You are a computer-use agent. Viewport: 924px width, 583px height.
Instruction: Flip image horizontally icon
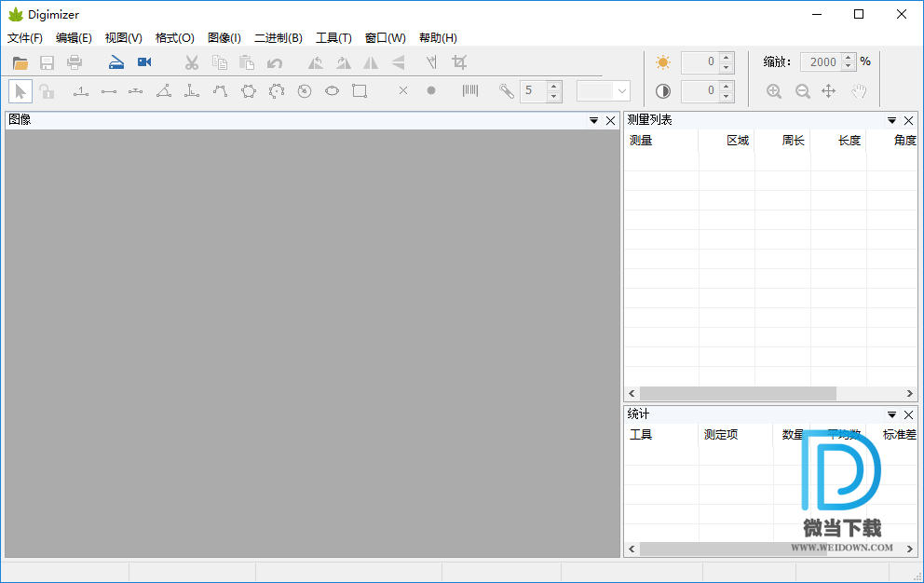click(371, 62)
